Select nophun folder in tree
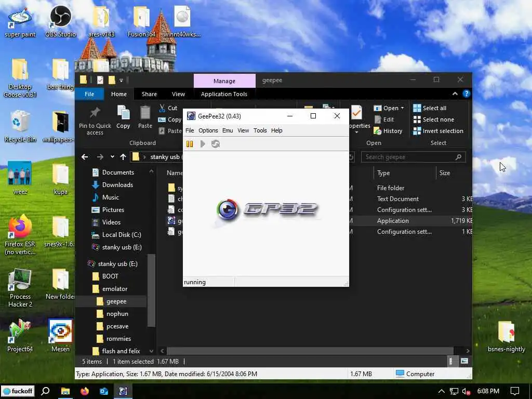Image resolution: width=532 pixels, height=399 pixels. pos(112,314)
